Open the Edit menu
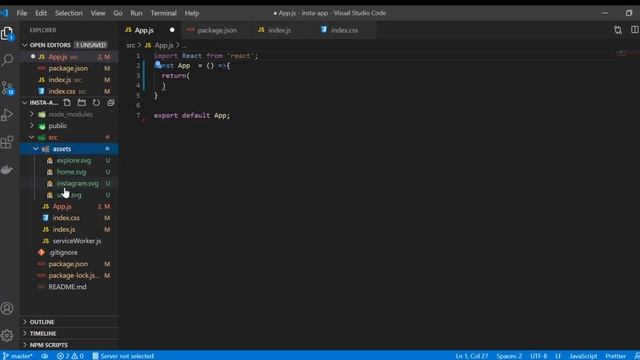Screen dimensions: 640x360 [41, 13]
